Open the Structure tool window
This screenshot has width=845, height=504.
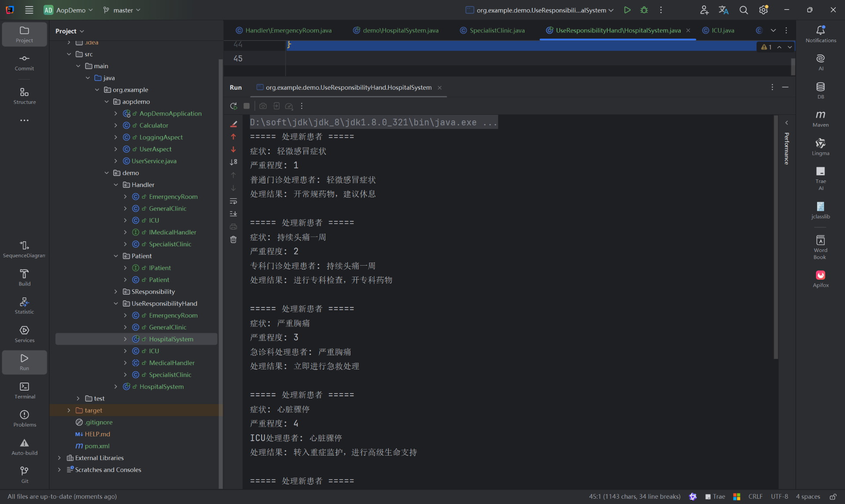click(x=24, y=95)
